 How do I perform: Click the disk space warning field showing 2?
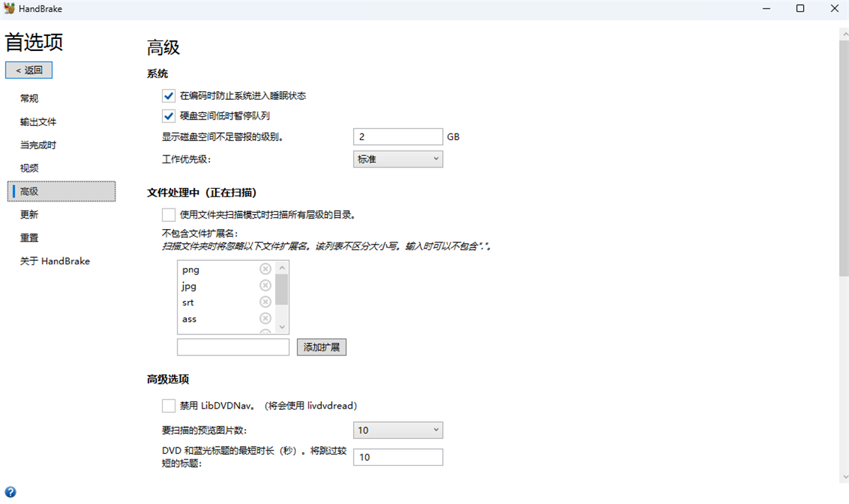click(x=398, y=136)
